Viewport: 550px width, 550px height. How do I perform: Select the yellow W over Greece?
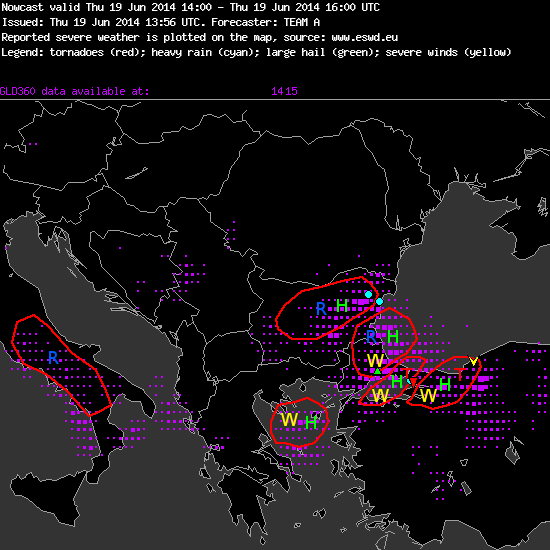289,420
